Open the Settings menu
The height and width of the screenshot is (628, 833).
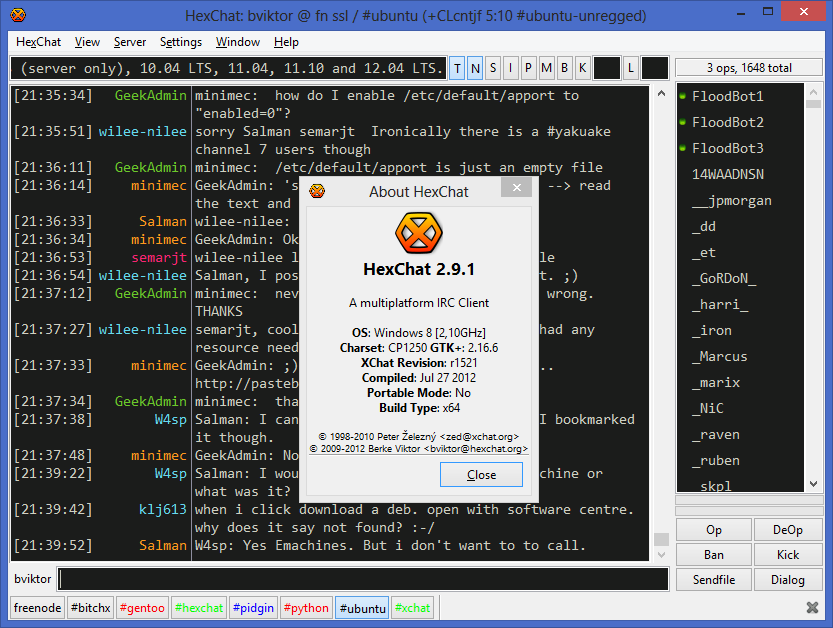pos(181,42)
